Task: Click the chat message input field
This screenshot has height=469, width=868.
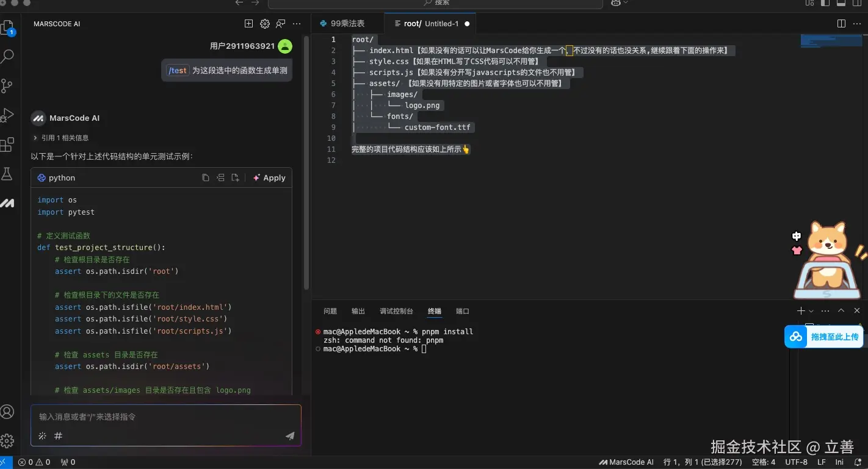Action: click(x=165, y=417)
